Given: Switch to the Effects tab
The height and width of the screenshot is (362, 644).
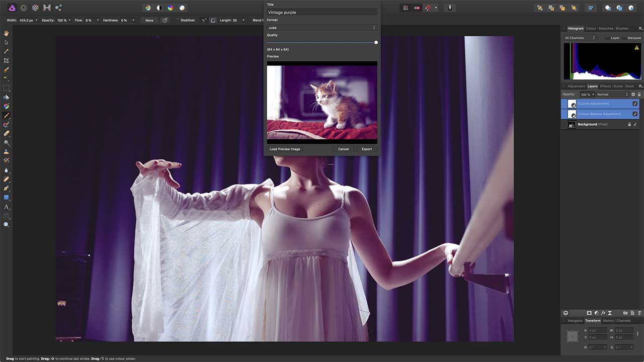Looking at the screenshot, I should pos(605,86).
